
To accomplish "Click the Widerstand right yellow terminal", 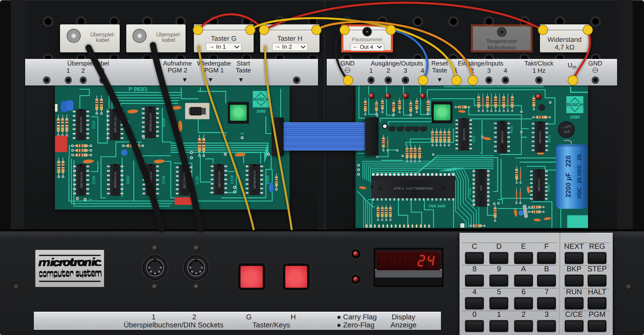I will [x=588, y=30].
